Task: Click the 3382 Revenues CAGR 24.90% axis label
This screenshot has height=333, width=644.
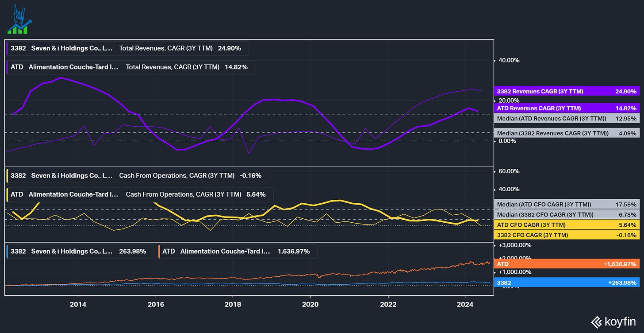Action: coord(567,91)
